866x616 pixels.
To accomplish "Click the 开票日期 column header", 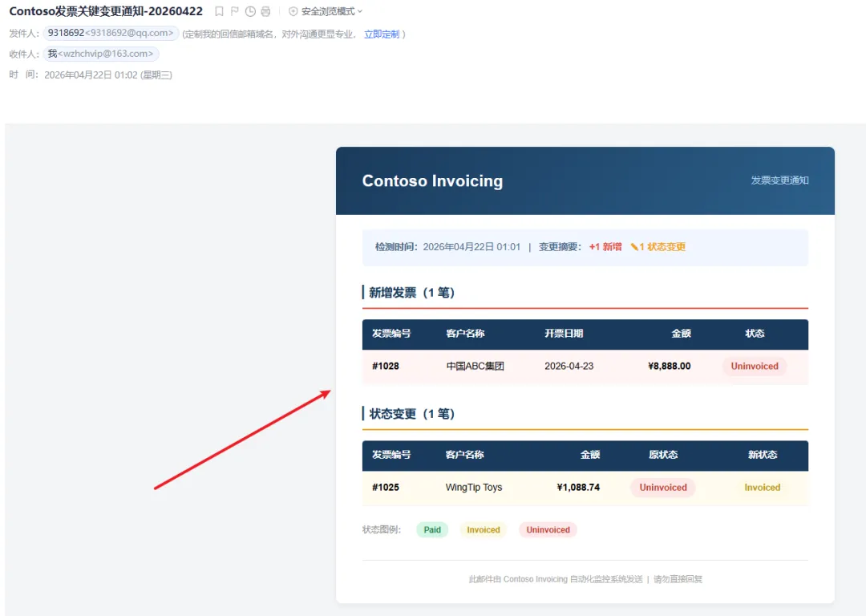I will (x=564, y=333).
